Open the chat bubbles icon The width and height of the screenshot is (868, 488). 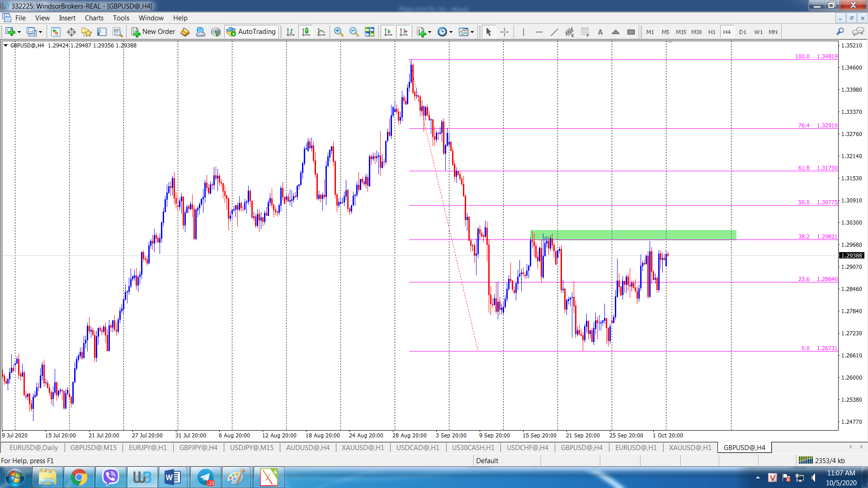click(858, 31)
